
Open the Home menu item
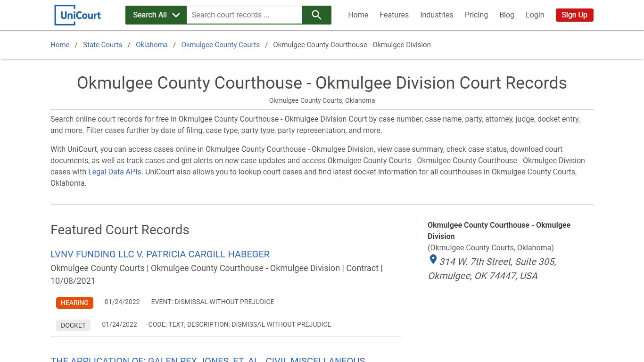click(x=358, y=15)
